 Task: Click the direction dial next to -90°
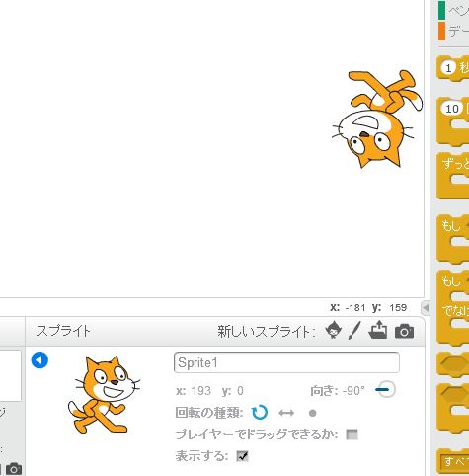386,390
